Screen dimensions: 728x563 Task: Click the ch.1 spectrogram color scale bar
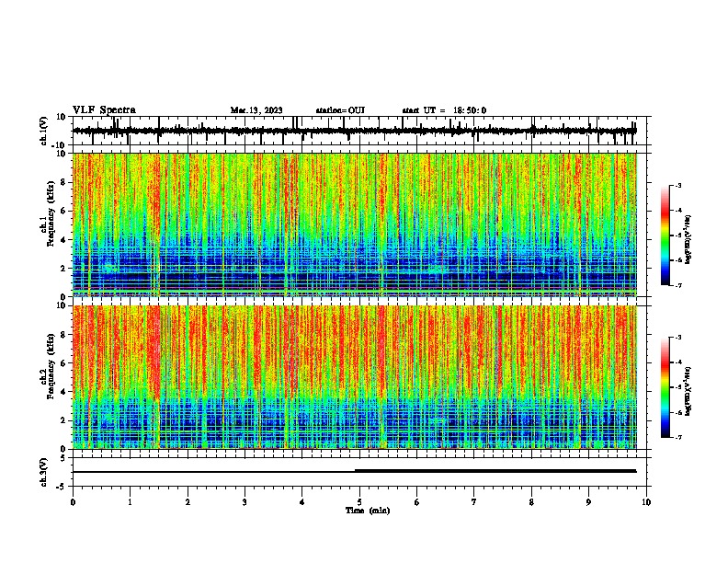pyautogui.click(x=665, y=236)
